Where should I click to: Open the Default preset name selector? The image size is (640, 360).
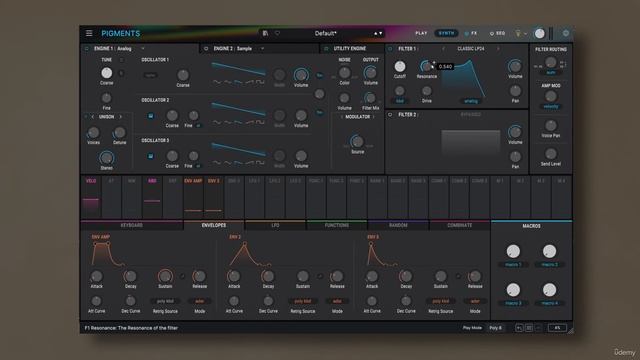[x=325, y=33]
